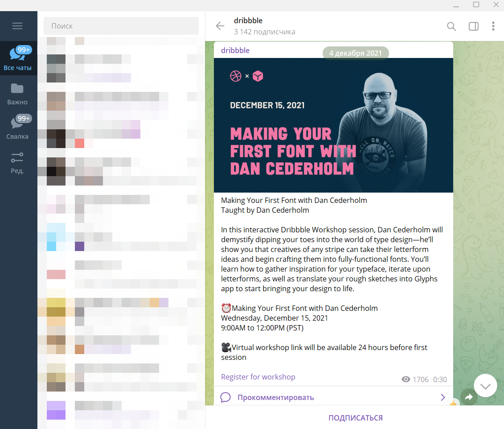Jump to bottom with the down-arrow button
Screen dimensions: 504x429
point(485,386)
